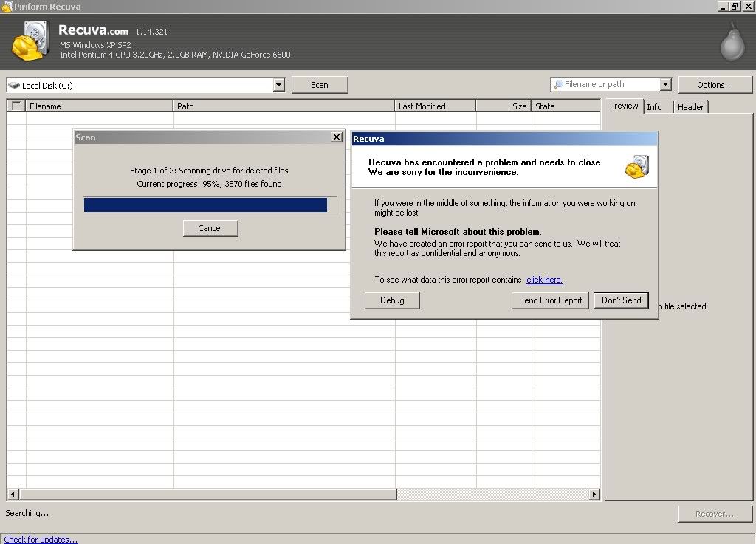Click the drive icon beside Local Disk (C:)

click(x=14, y=86)
